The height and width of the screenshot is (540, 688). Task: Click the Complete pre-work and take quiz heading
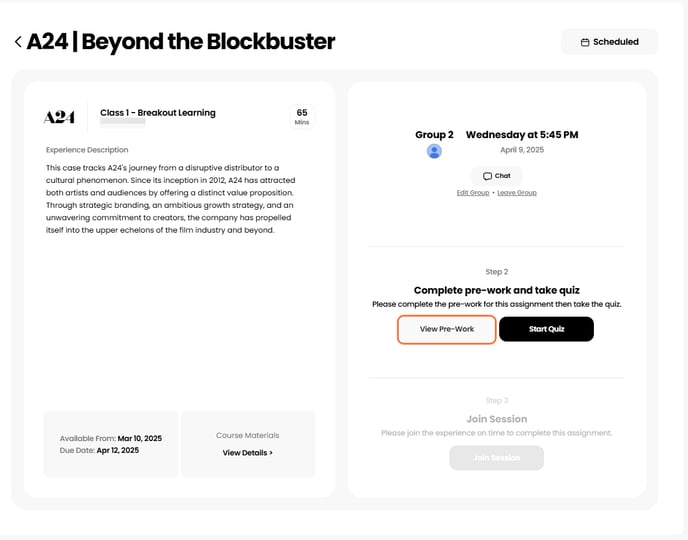496,290
